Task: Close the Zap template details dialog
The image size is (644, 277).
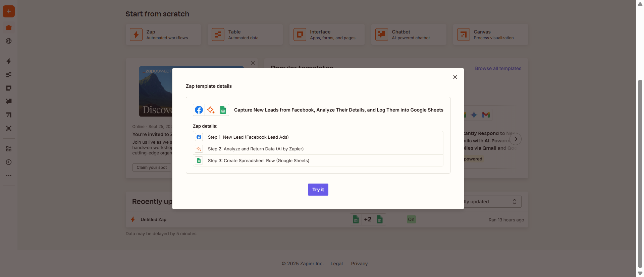Action: point(455,77)
